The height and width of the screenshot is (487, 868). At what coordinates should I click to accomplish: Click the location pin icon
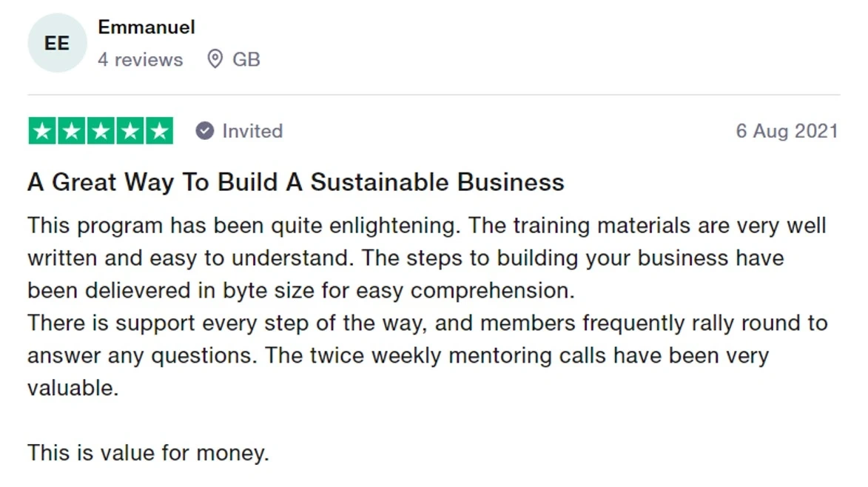click(x=215, y=59)
